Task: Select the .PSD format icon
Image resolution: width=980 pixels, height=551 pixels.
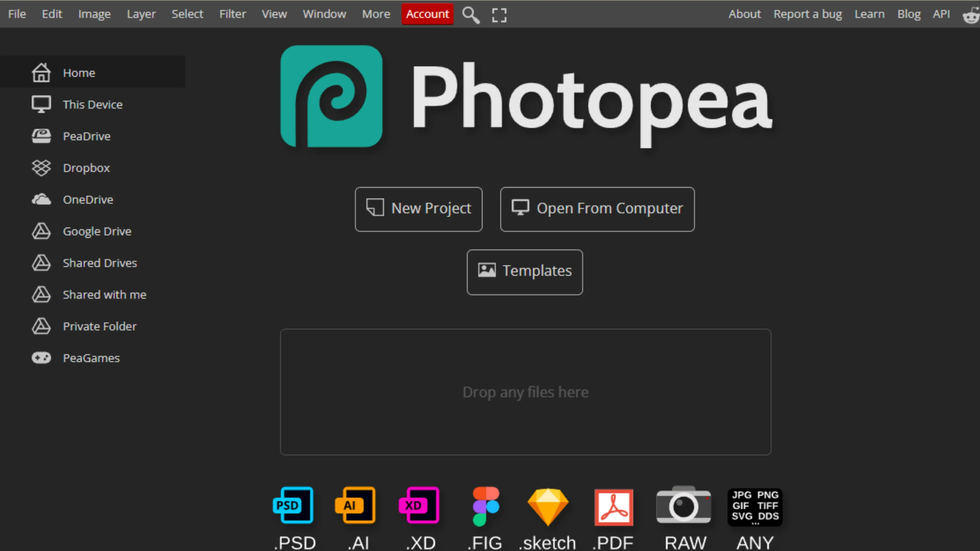Action: [x=293, y=505]
